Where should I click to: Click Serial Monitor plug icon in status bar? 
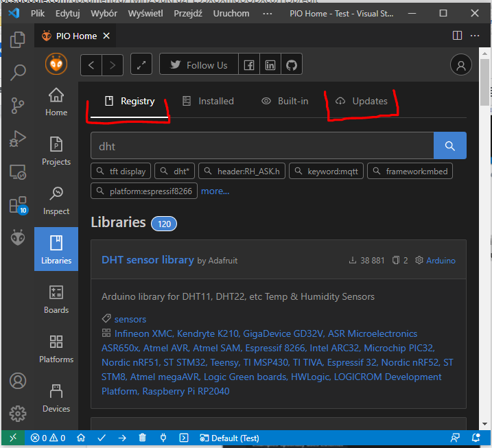click(x=163, y=438)
